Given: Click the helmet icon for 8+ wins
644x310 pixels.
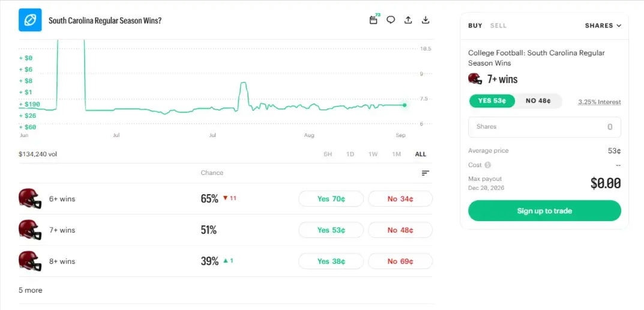Looking at the screenshot, I should click(30, 261).
